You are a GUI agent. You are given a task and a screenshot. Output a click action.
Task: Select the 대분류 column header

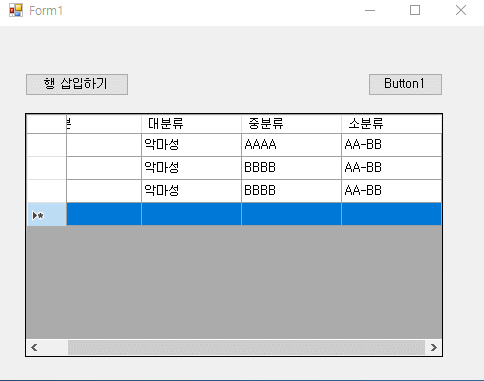coord(191,124)
